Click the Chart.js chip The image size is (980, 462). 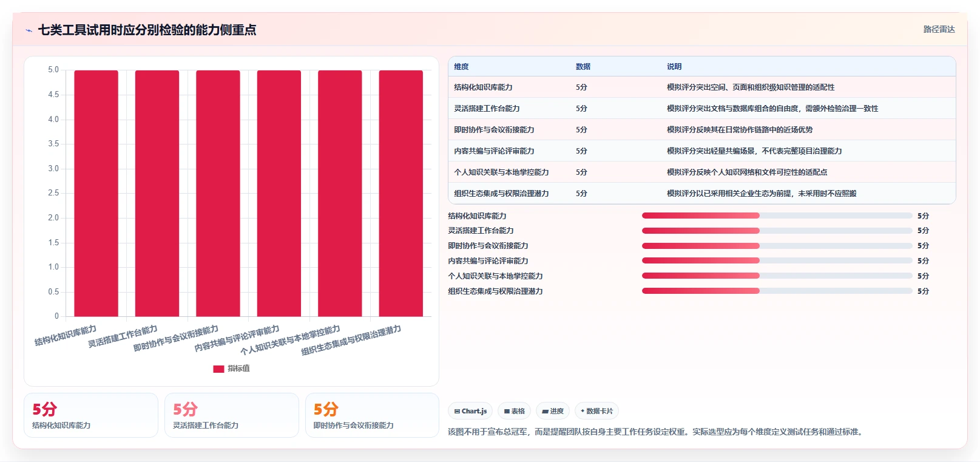point(470,411)
